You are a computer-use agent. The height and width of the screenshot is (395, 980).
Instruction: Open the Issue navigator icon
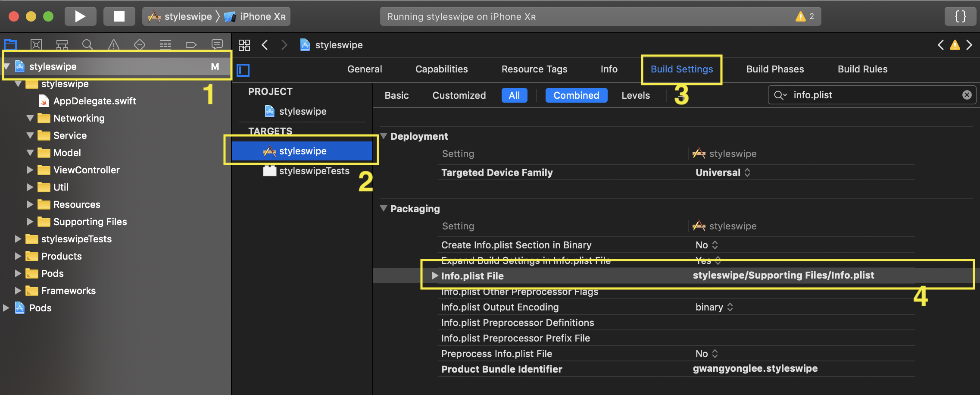pos(113,44)
